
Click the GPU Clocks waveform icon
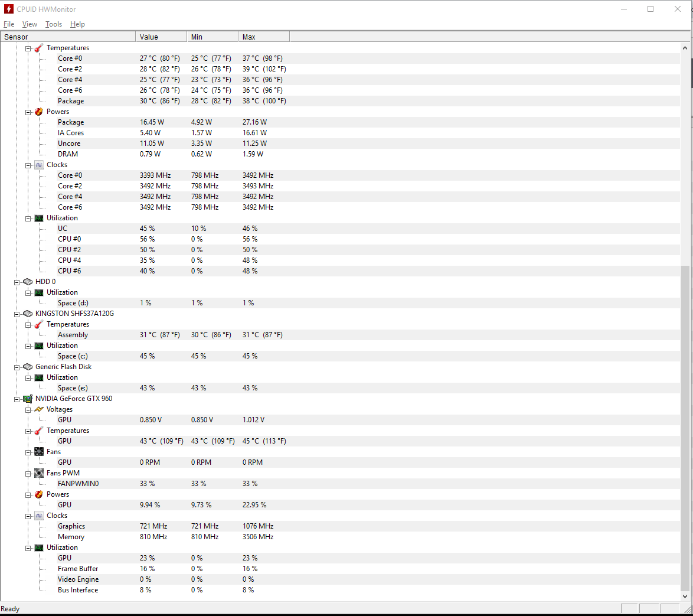(x=39, y=515)
